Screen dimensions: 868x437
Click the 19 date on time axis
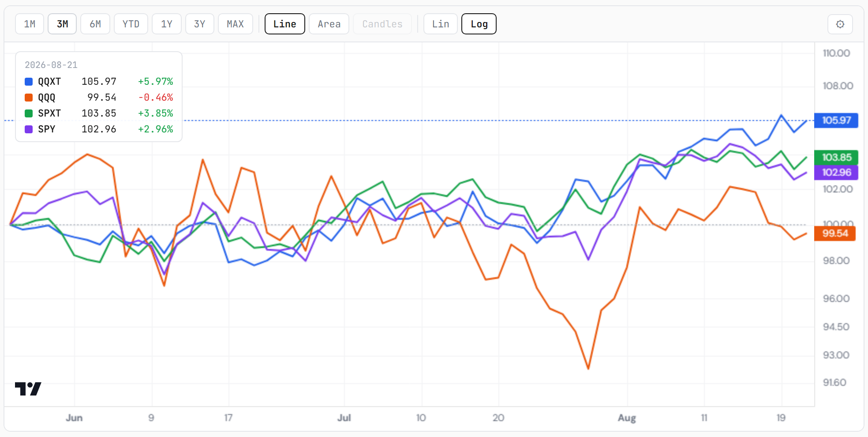pos(781,418)
